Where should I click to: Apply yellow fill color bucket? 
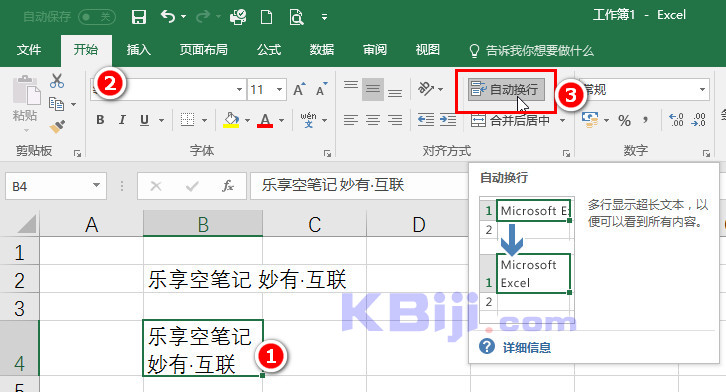coord(231,120)
